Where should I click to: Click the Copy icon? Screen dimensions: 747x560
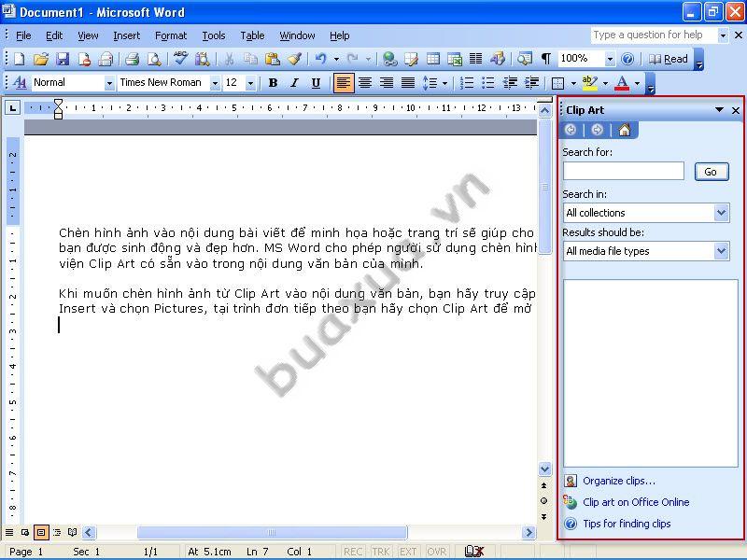(x=250, y=59)
